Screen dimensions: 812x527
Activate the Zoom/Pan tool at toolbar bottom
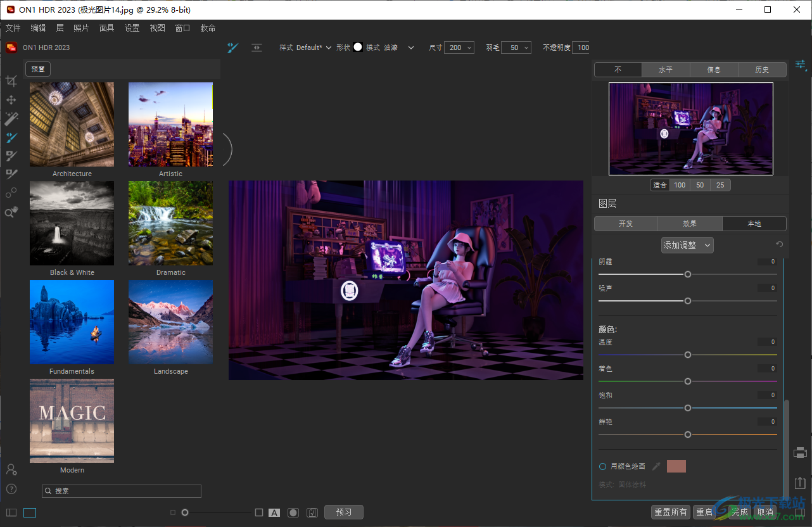pos(11,212)
